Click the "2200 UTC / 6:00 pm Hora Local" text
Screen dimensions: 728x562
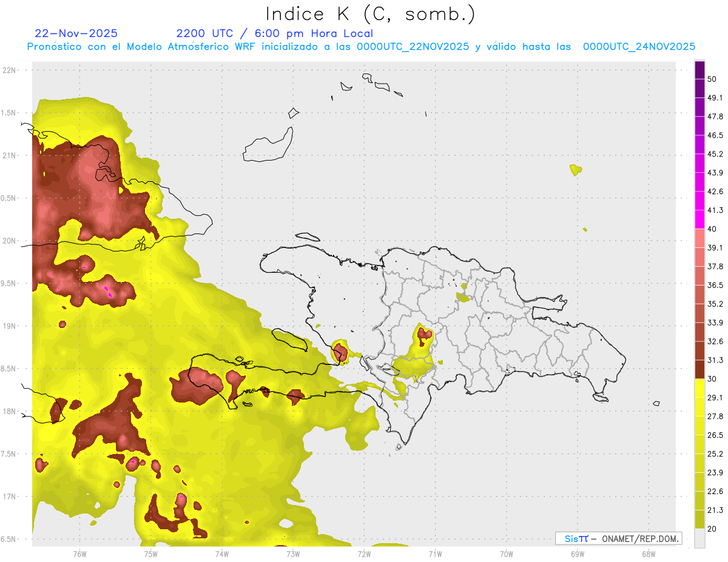coord(275,33)
